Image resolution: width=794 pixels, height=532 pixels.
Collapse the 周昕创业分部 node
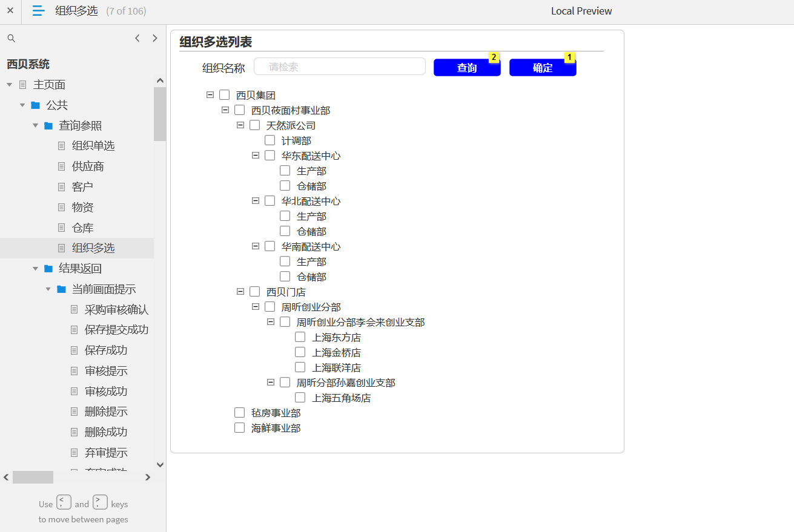pos(256,306)
